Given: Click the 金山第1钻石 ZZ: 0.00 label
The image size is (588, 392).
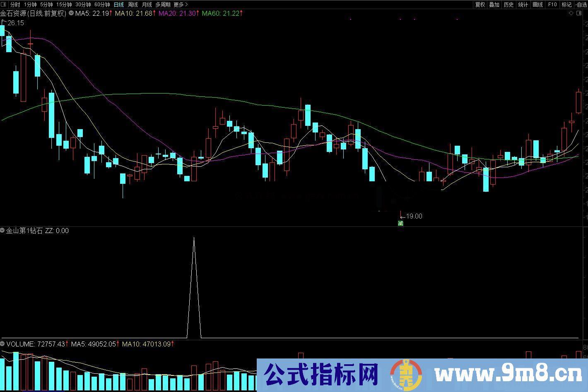Looking at the screenshot, I should (x=37, y=231).
